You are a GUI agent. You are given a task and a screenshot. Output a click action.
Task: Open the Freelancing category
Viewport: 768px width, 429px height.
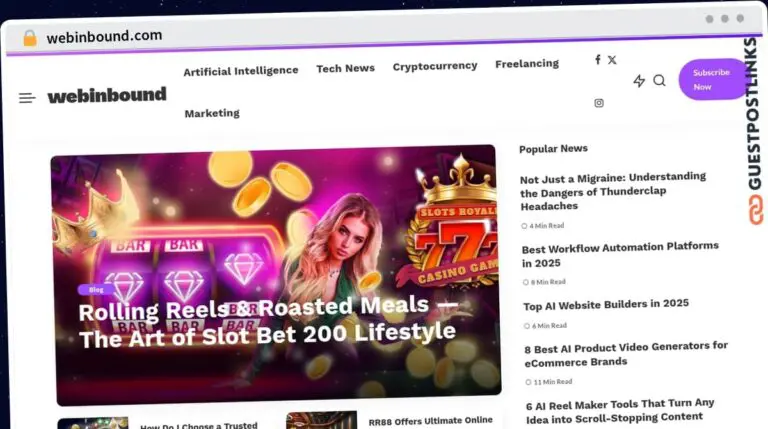[527, 64]
